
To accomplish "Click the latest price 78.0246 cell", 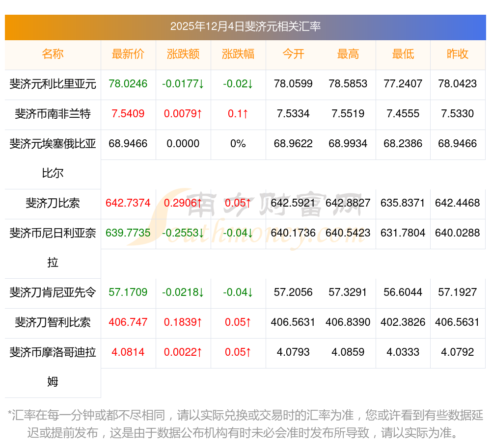I will (x=128, y=84).
